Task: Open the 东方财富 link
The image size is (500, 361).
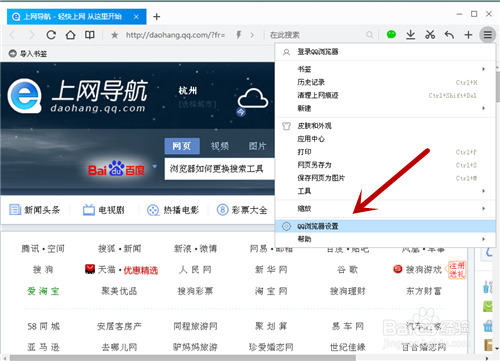Action: click(x=424, y=291)
